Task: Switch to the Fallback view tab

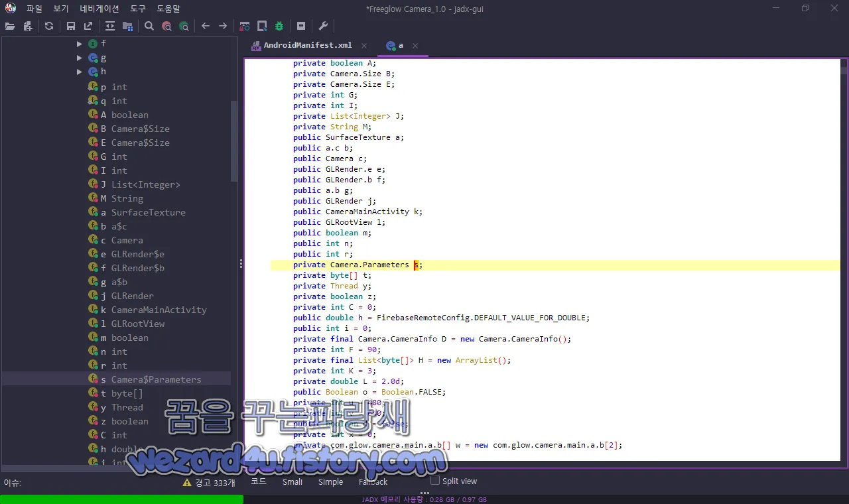Action: [373, 481]
